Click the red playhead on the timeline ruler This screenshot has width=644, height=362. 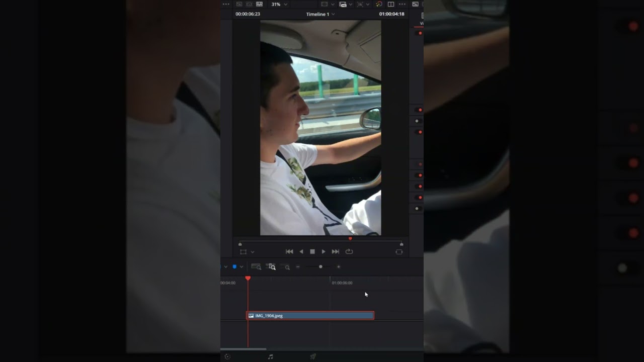pyautogui.click(x=248, y=278)
